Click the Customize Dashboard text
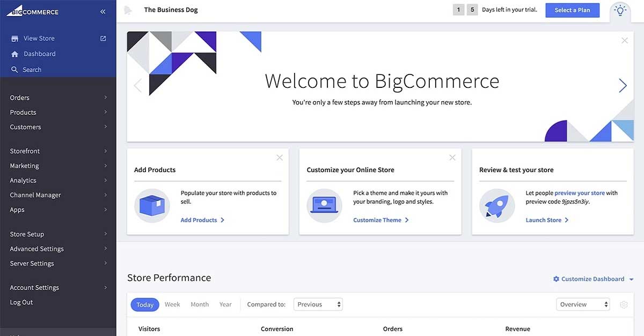The image size is (644, 336). (593, 279)
